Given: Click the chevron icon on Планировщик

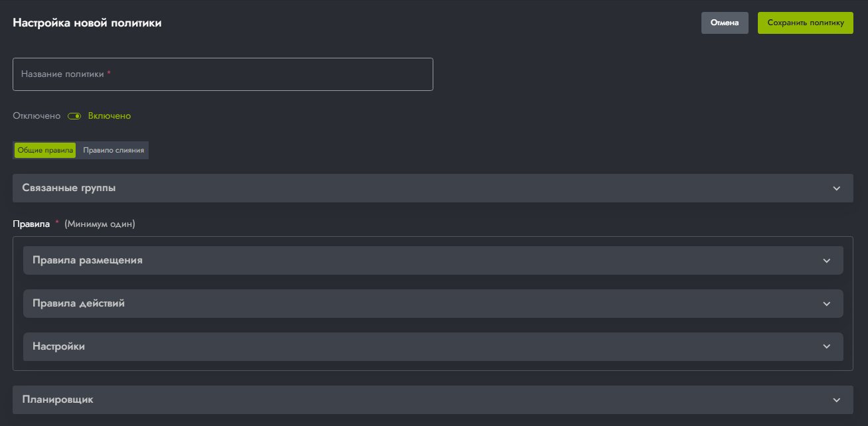Looking at the screenshot, I should pos(836,400).
